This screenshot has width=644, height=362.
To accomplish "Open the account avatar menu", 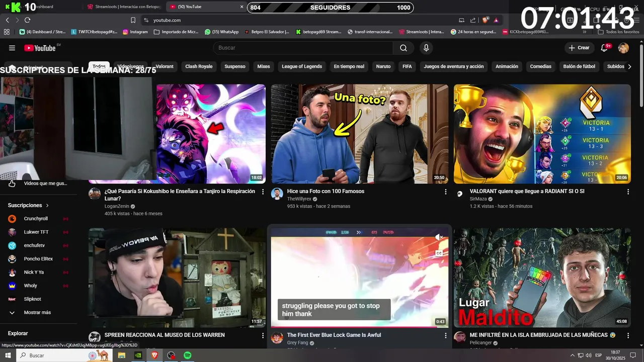I will [623, 48].
